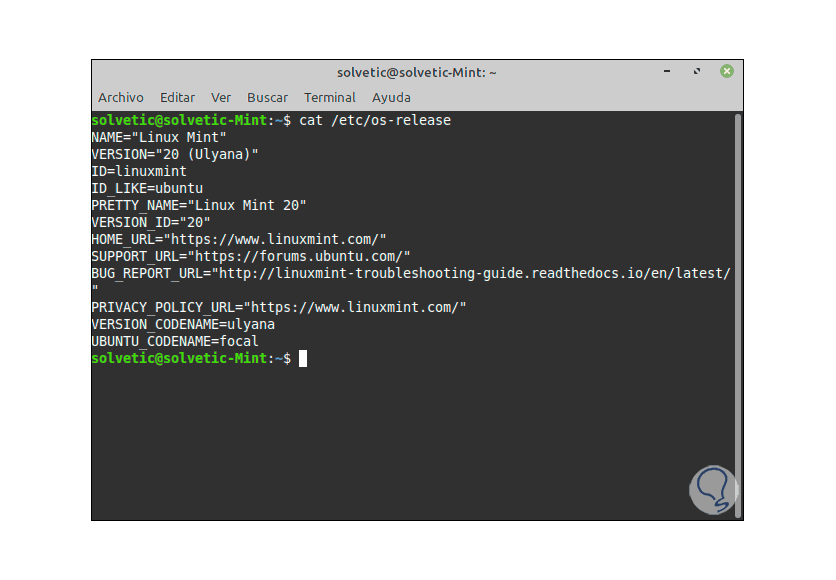
Task: Click the terminal cursor at the last prompt
Action: point(303,359)
